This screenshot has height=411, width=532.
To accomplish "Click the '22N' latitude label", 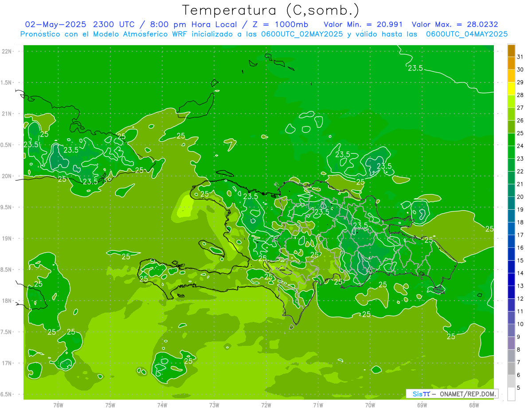I will point(7,51).
